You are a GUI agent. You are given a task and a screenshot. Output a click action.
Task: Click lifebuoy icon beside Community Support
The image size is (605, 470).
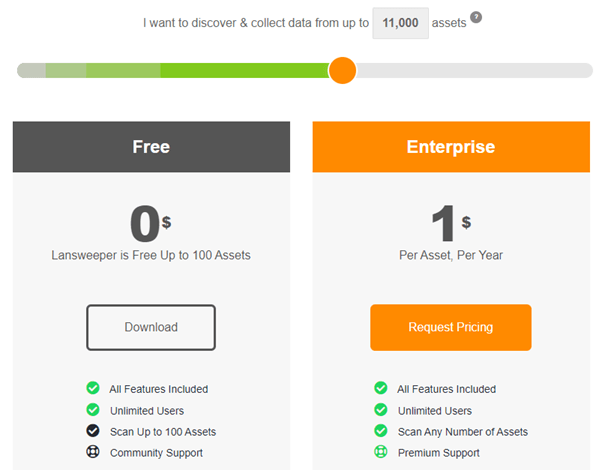[93, 451]
